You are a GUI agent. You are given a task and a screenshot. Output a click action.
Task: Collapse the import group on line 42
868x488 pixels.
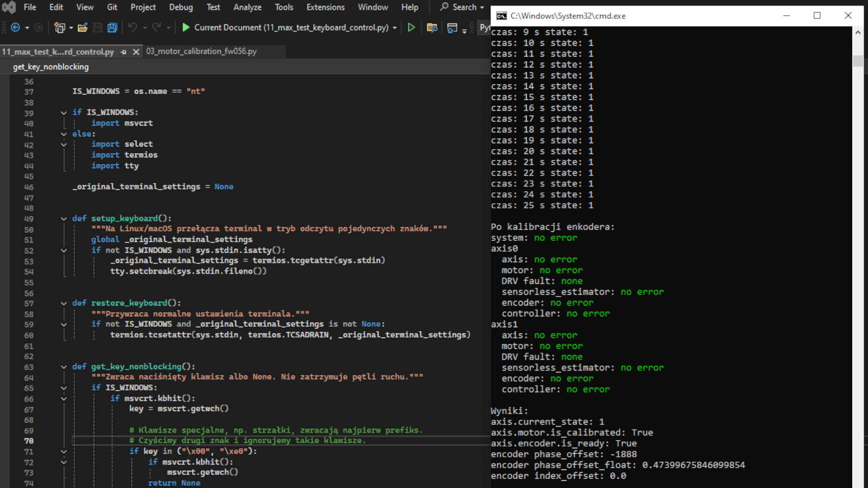pos(64,145)
